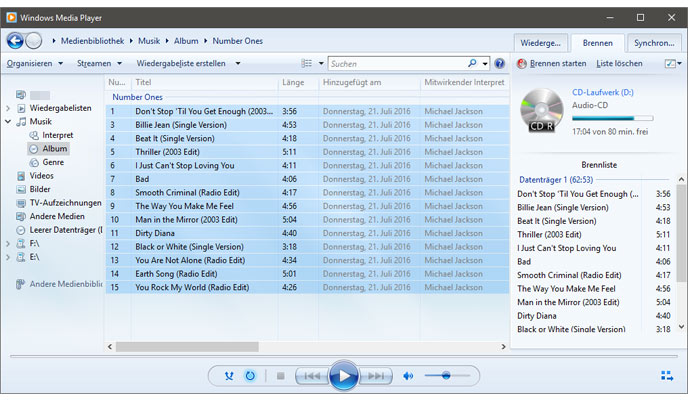Click the library user icon in sidebar
Viewport: 688px width, 400px height.
pyautogui.click(x=21, y=95)
